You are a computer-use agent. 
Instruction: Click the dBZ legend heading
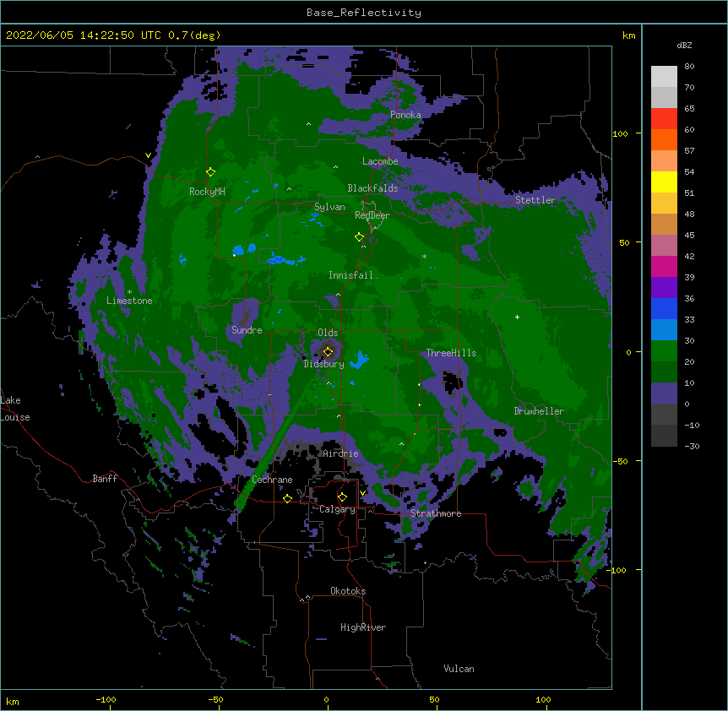(x=684, y=46)
